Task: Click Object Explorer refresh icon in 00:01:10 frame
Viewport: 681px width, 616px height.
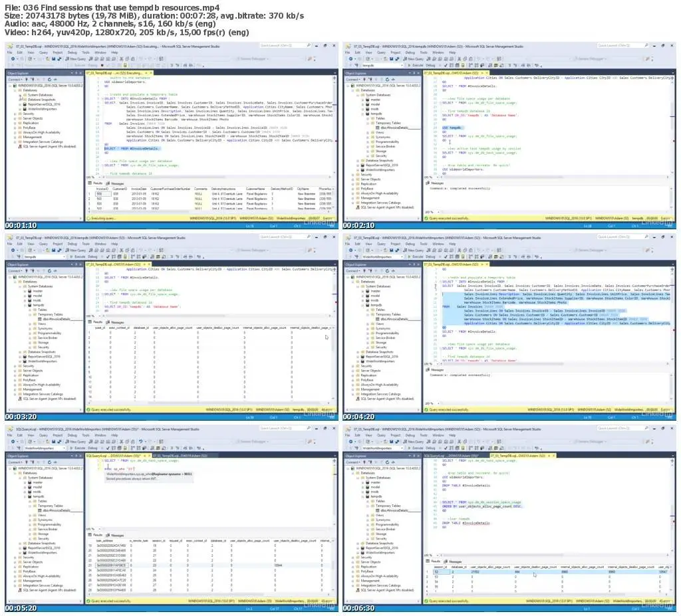Action: point(49,80)
